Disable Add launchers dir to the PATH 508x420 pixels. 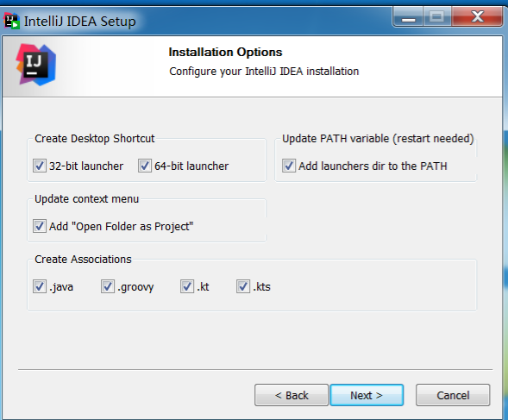click(289, 166)
